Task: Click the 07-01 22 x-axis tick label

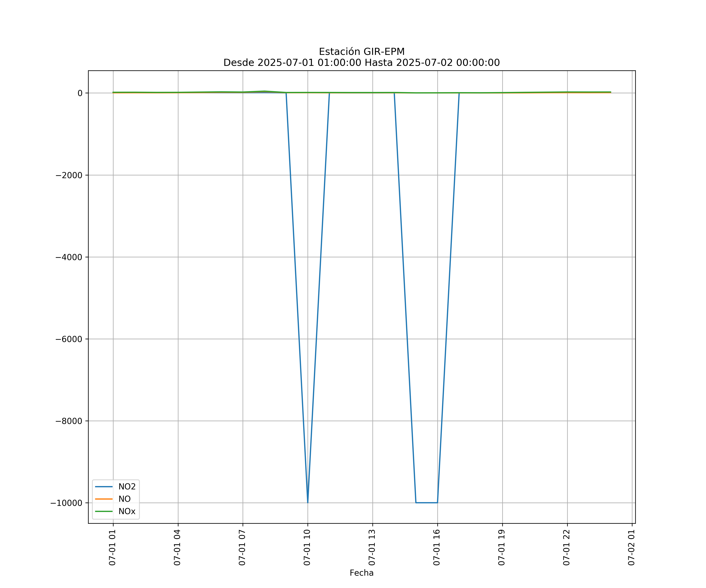Action: click(x=567, y=547)
